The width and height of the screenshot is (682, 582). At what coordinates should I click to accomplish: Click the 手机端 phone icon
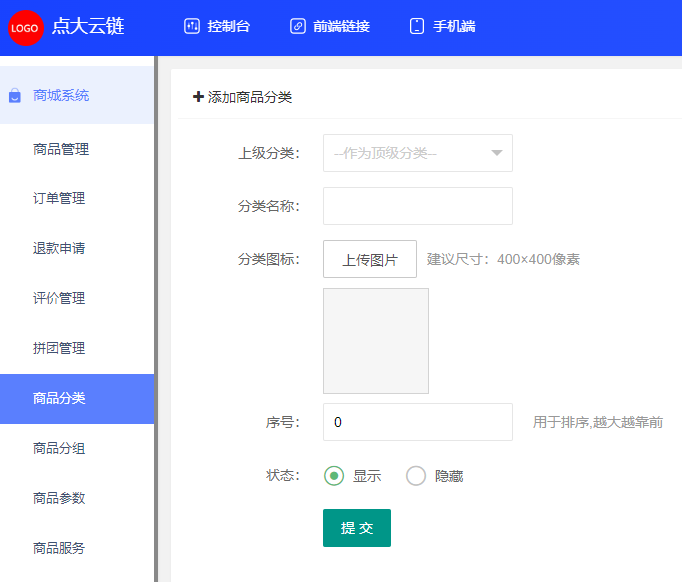[417, 26]
